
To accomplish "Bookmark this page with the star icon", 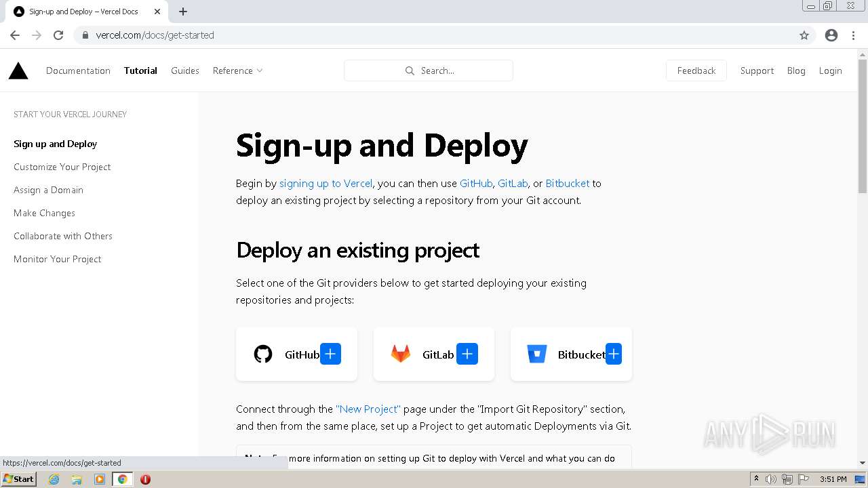I will (x=804, y=35).
